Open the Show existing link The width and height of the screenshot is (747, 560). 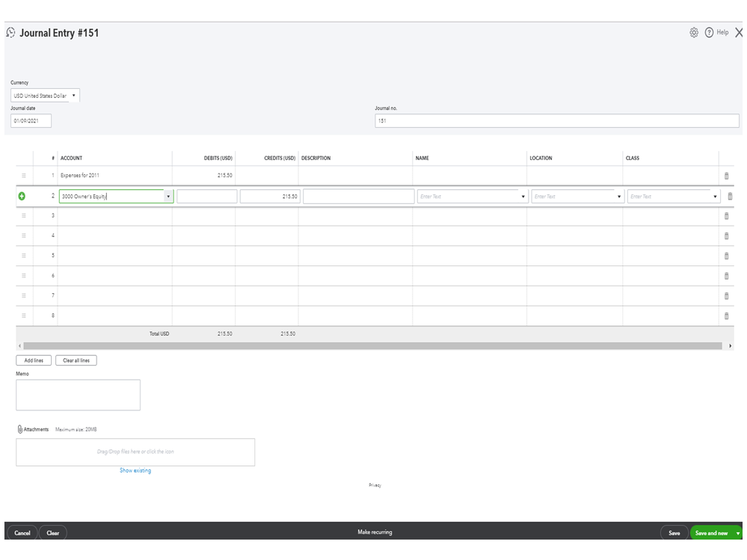(135, 470)
